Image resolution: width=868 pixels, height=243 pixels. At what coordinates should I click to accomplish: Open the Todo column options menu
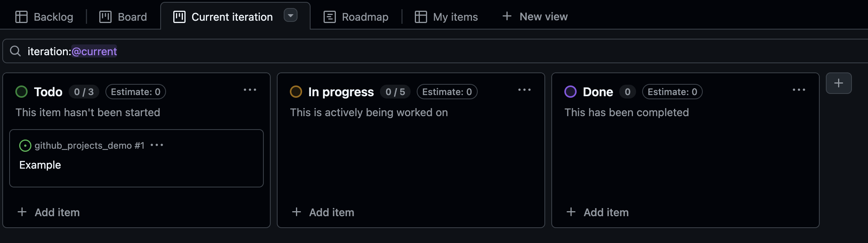[250, 90]
